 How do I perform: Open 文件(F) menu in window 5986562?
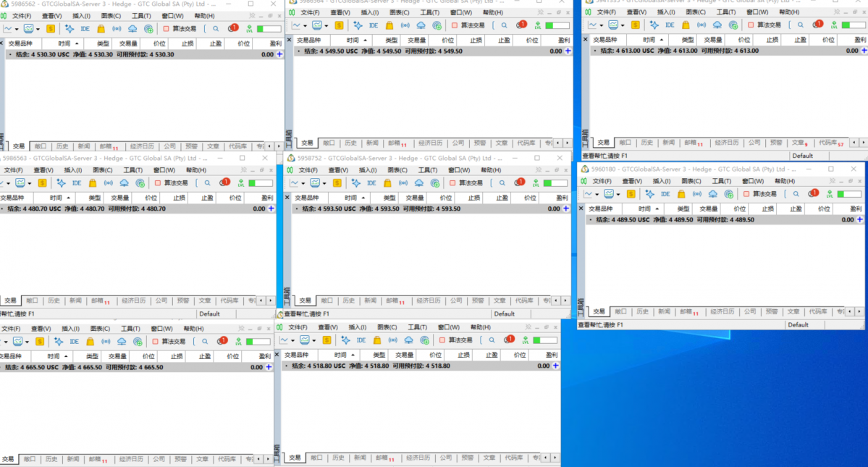(22, 16)
